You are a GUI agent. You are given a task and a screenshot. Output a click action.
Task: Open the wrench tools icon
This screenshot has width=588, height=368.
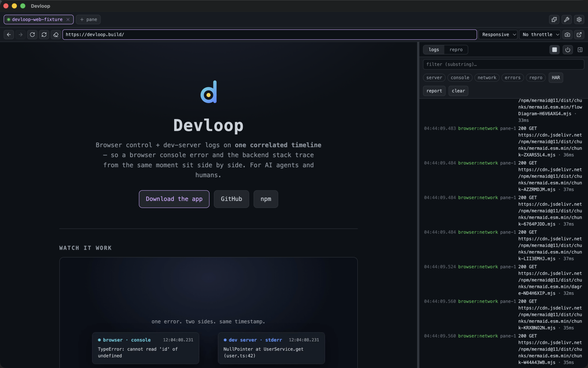tap(567, 19)
